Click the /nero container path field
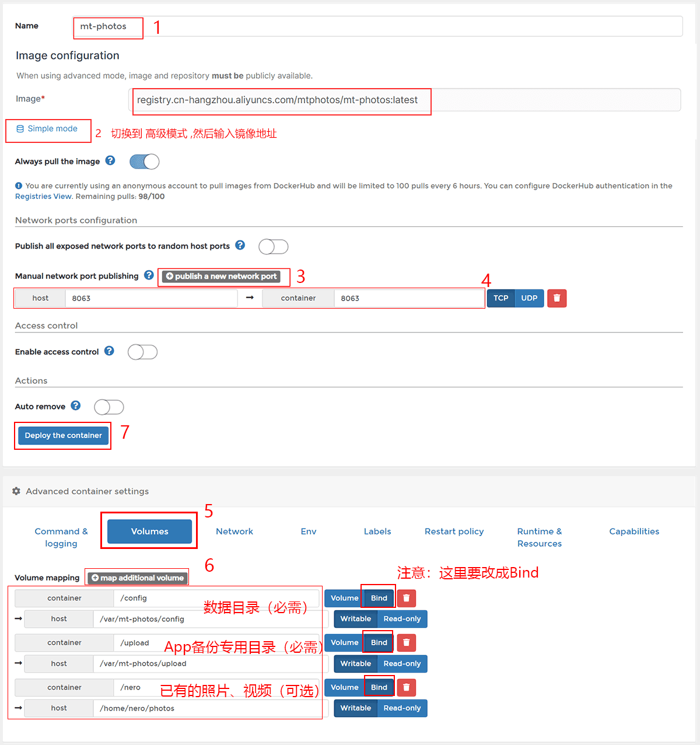The height and width of the screenshot is (745, 700). 216,687
